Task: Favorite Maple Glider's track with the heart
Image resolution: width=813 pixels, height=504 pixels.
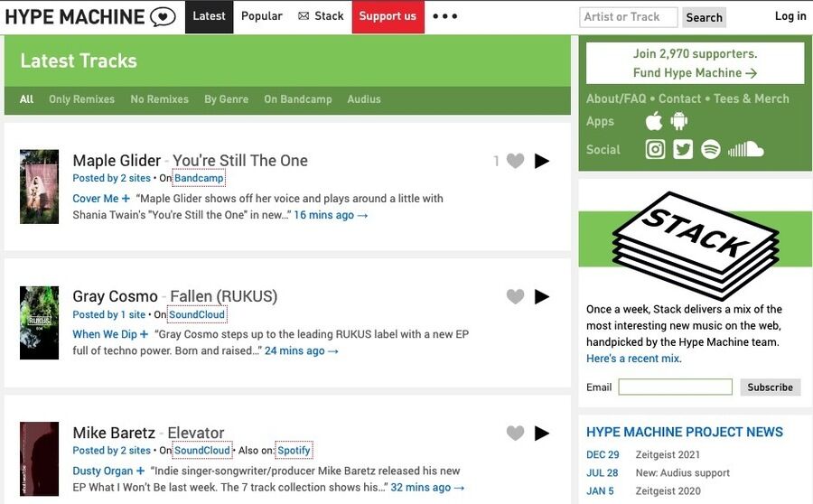Action: (x=515, y=161)
